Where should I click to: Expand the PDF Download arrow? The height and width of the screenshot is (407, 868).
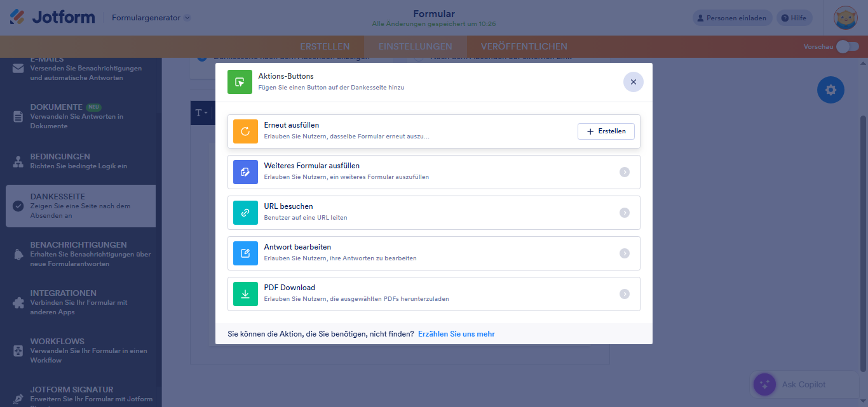pyautogui.click(x=625, y=294)
